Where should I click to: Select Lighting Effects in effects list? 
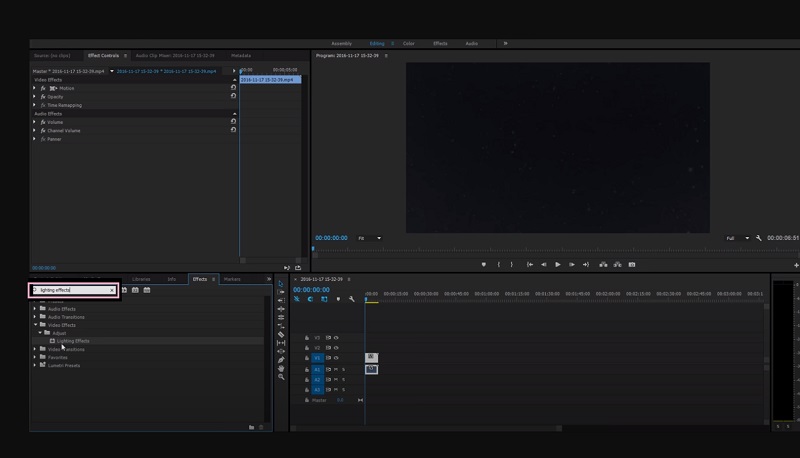73,341
